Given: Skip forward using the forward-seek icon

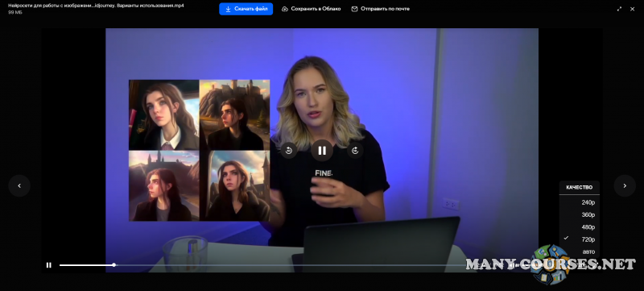Looking at the screenshot, I should tap(355, 151).
